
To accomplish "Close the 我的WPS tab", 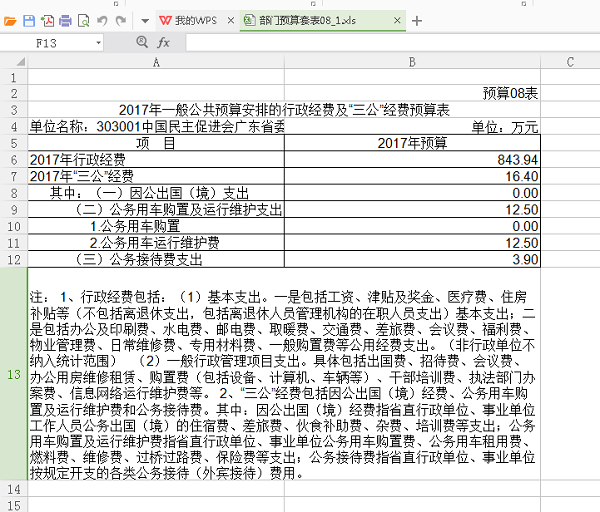I will click(231, 20).
